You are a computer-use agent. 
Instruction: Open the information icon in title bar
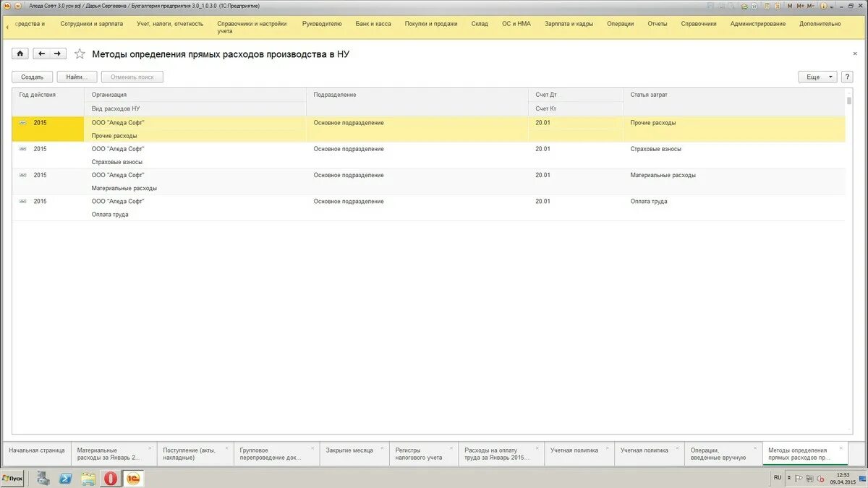pos(823,6)
